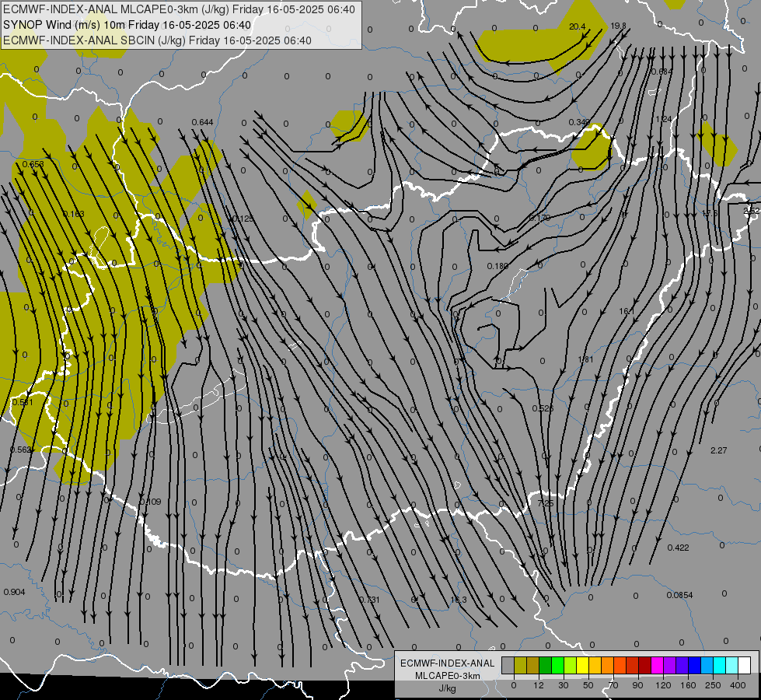The width and height of the screenshot is (761, 700).
Task: Click the 0.109 value on the map
Action: coord(150,502)
